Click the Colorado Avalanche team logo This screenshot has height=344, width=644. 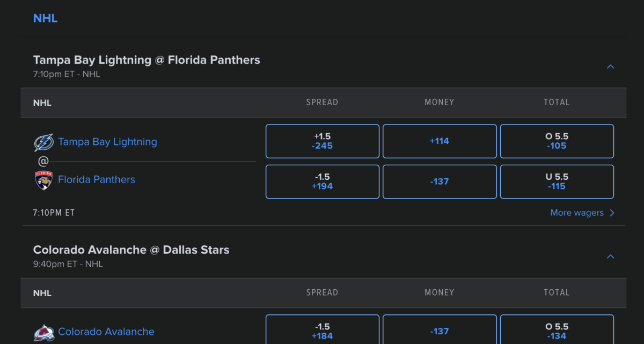[43, 333]
